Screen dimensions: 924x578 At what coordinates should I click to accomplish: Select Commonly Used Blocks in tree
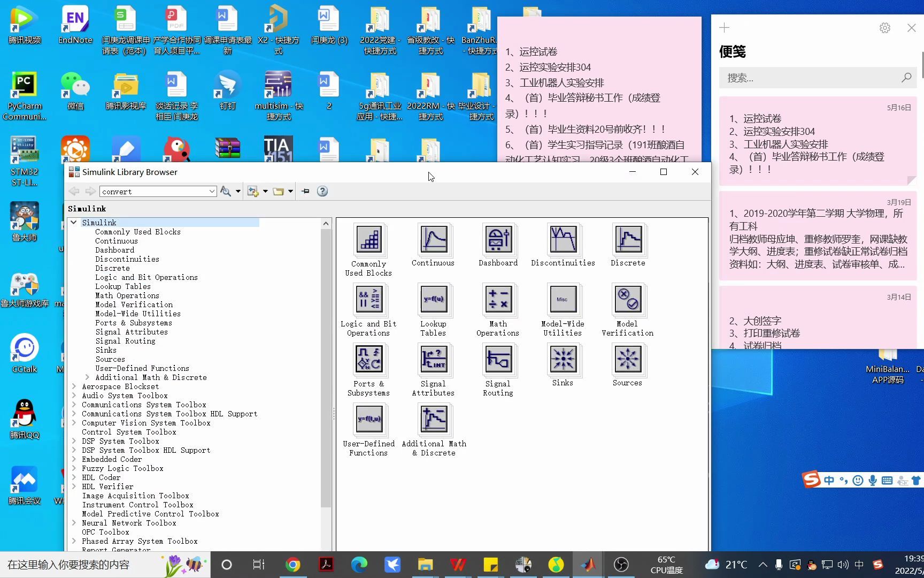pos(137,232)
